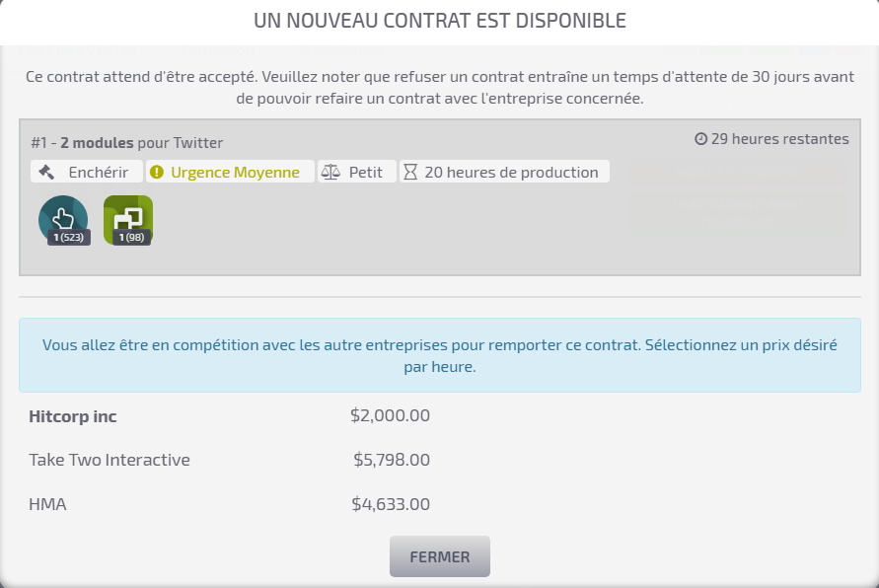Click Hitcorp's $2,000.00 hourly price
Screen dimensions: 879x588
pos(390,416)
